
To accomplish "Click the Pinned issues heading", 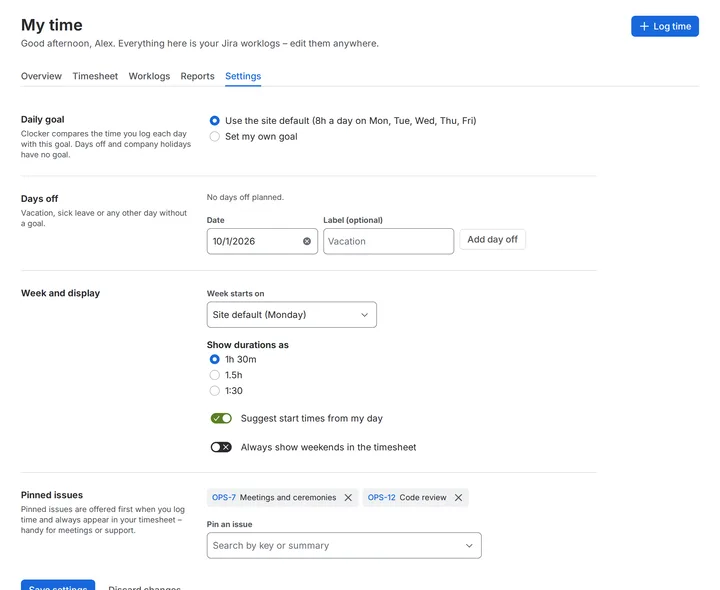I will (52, 495).
